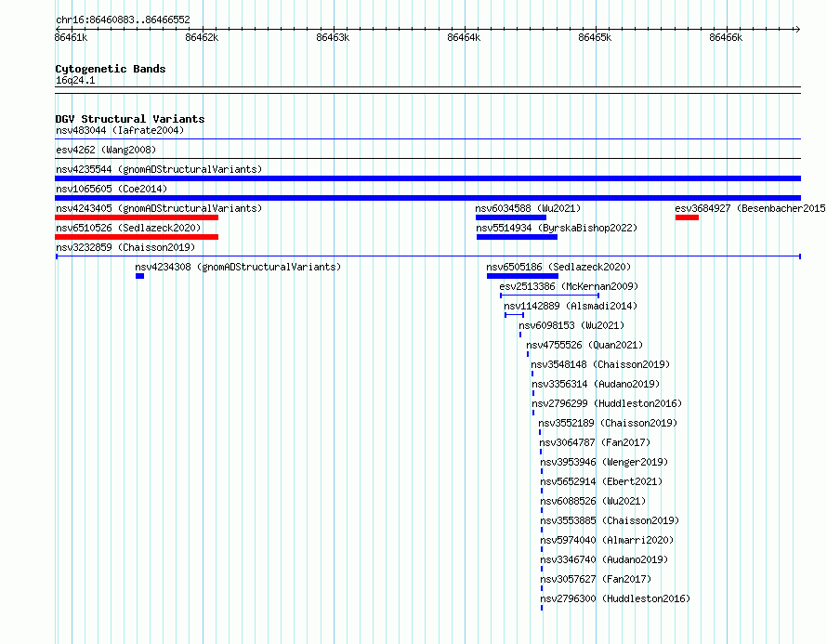
Task: Click the nsv6034588 blue variant bar
Action: click(511, 217)
